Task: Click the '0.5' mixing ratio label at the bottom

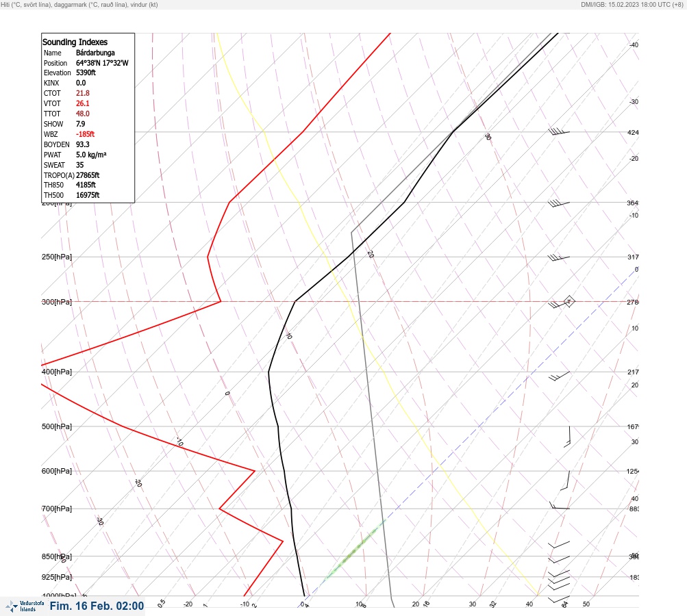Action: click(161, 603)
